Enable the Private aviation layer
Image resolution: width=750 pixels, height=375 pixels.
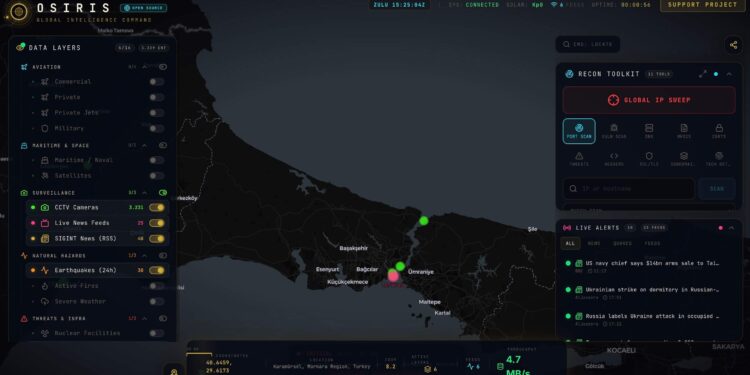156,97
